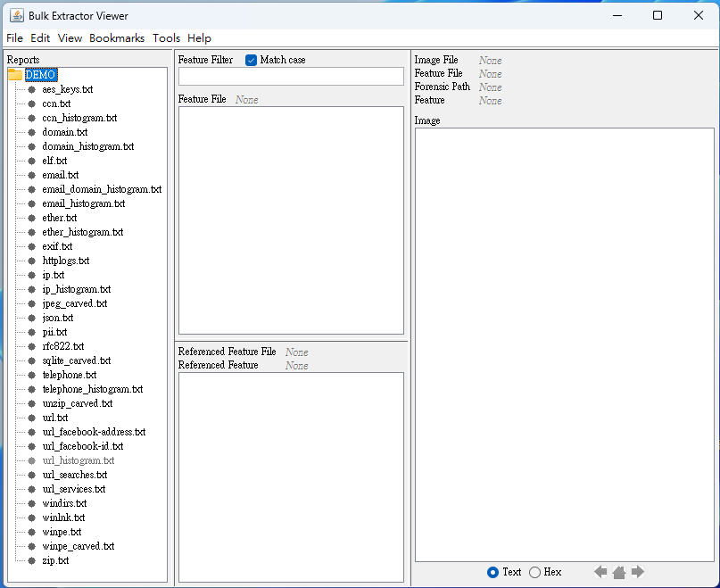The width and height of the screenshot is (720, 588).
Task: Select json.txt in the Reports tree
Action: [58, 318]
